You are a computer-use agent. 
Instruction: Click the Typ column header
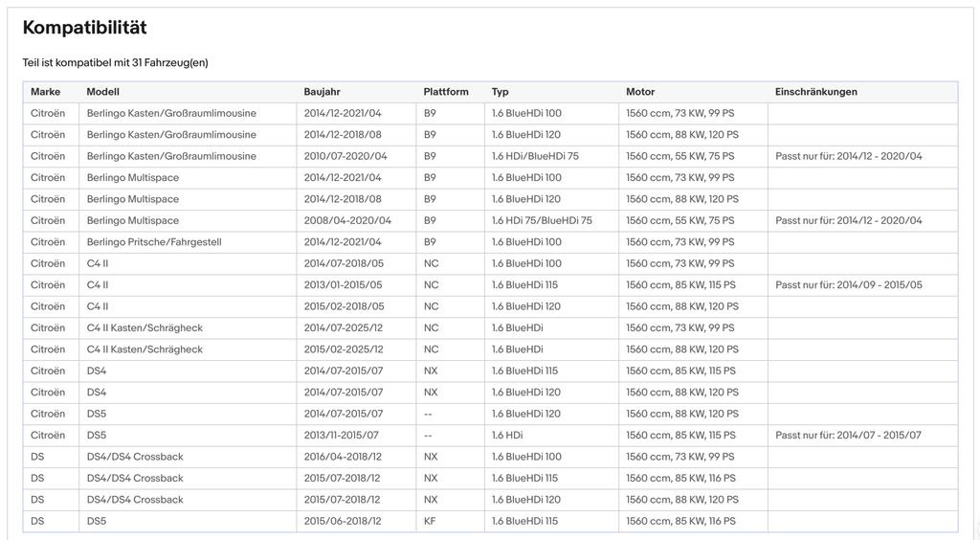[500, 92]
